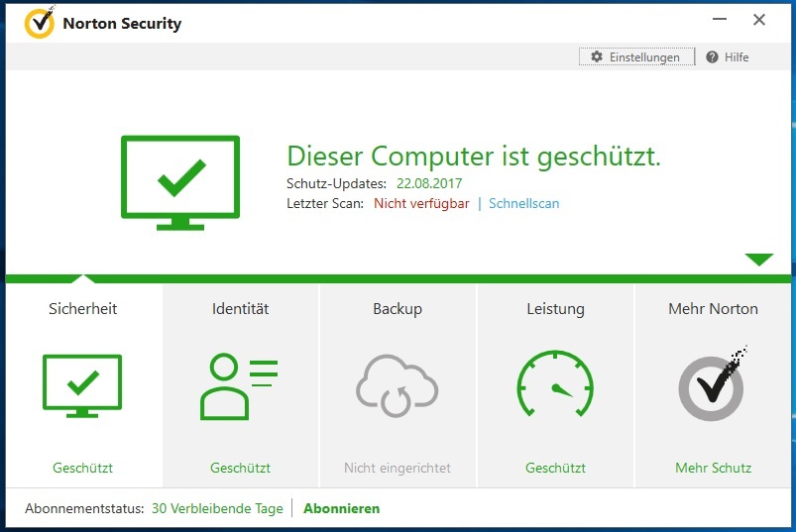This screenshot has height=532, width=796.
Task: Click the Sicherheit monitor checkmark icon
Action: pyautogui.click(x=82, y=383)
